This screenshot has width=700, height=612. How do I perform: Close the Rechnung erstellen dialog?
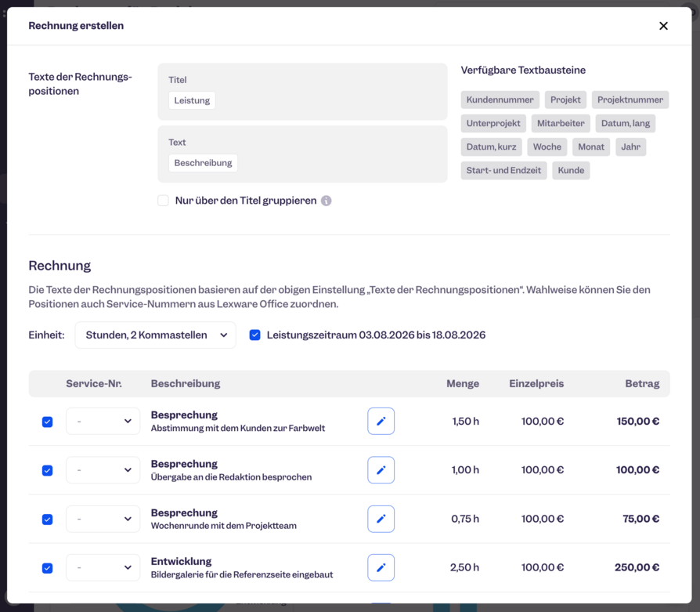click(663, 26)
